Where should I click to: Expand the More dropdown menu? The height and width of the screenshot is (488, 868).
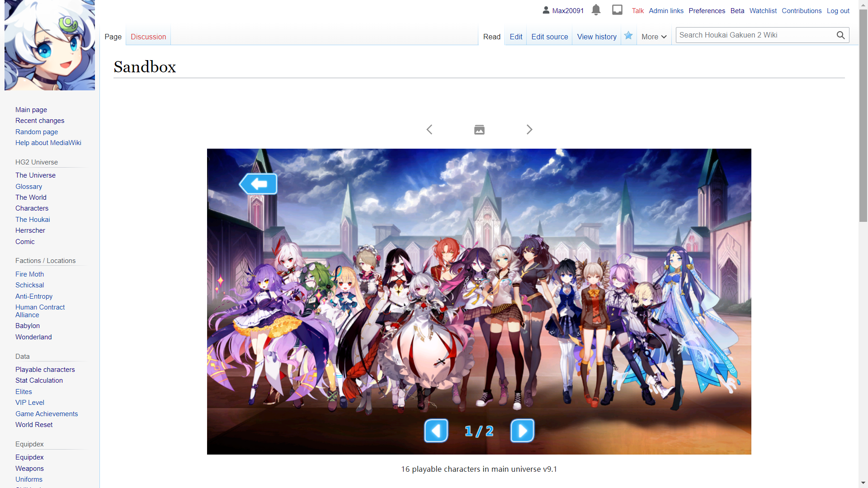click(654, 37)
